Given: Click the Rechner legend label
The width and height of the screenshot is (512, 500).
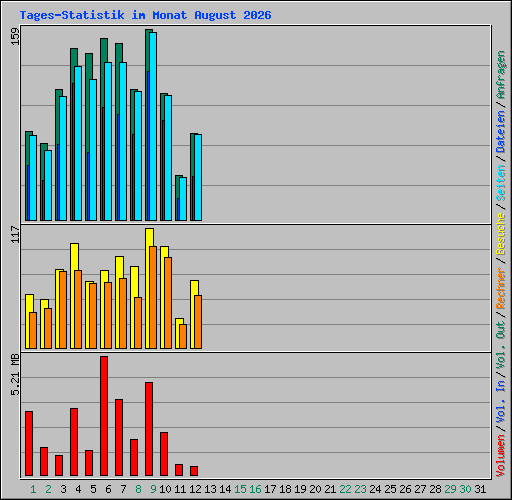Looking at the screenshot, I should click(500, 288).
